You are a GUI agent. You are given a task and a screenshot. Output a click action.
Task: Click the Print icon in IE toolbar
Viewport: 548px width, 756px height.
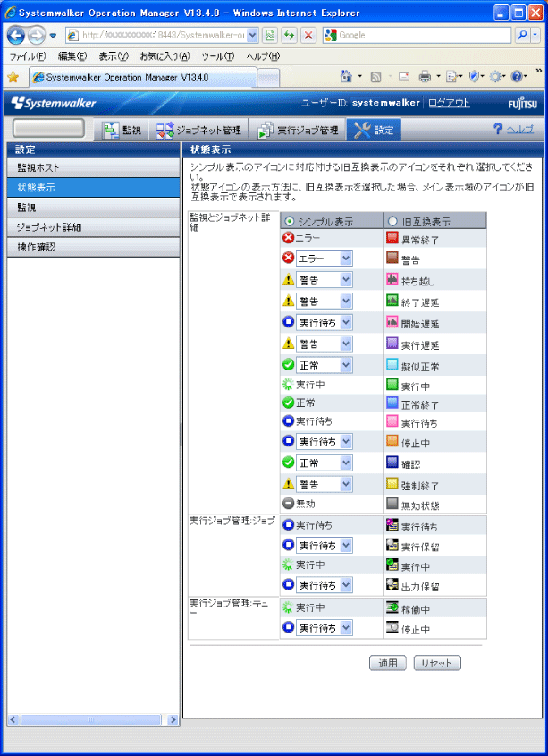(425, 76)
